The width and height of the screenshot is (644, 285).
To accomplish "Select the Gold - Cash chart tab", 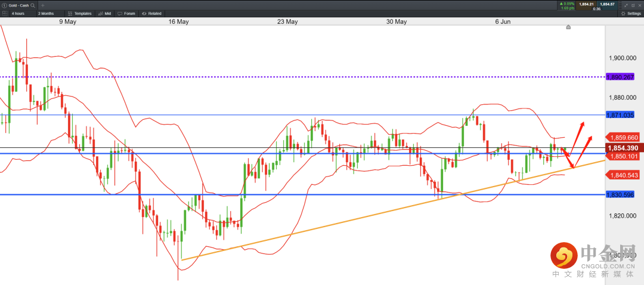I will [18, 5].
